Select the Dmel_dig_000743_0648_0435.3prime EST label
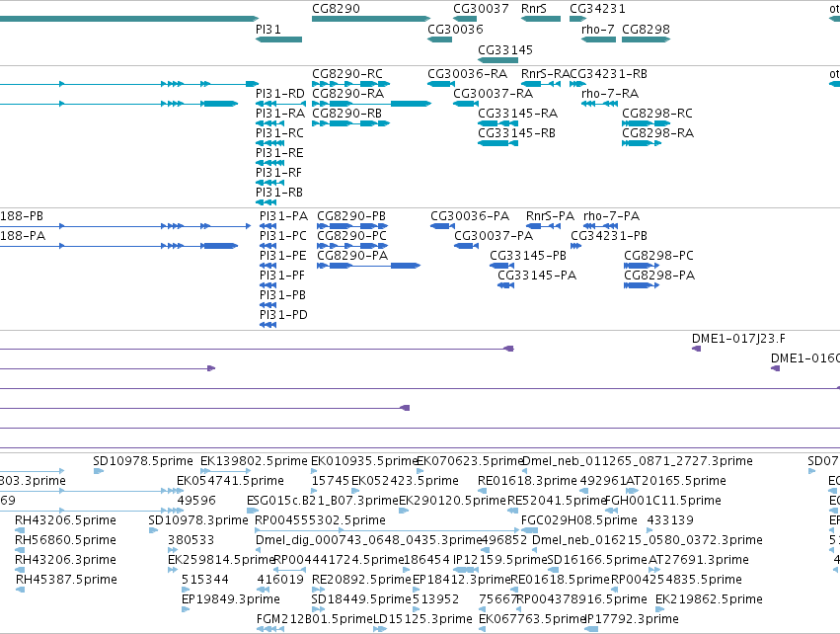 coord(369,539)
